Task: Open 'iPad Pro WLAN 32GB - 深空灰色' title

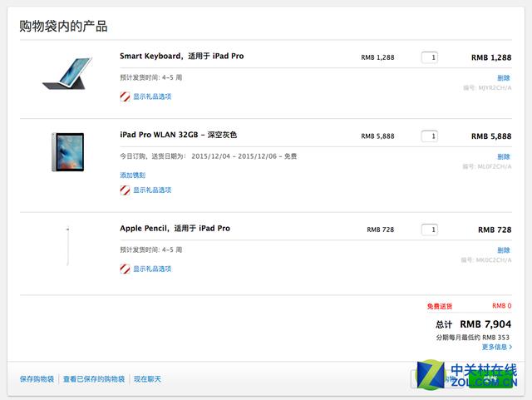Action: (179, 135)
